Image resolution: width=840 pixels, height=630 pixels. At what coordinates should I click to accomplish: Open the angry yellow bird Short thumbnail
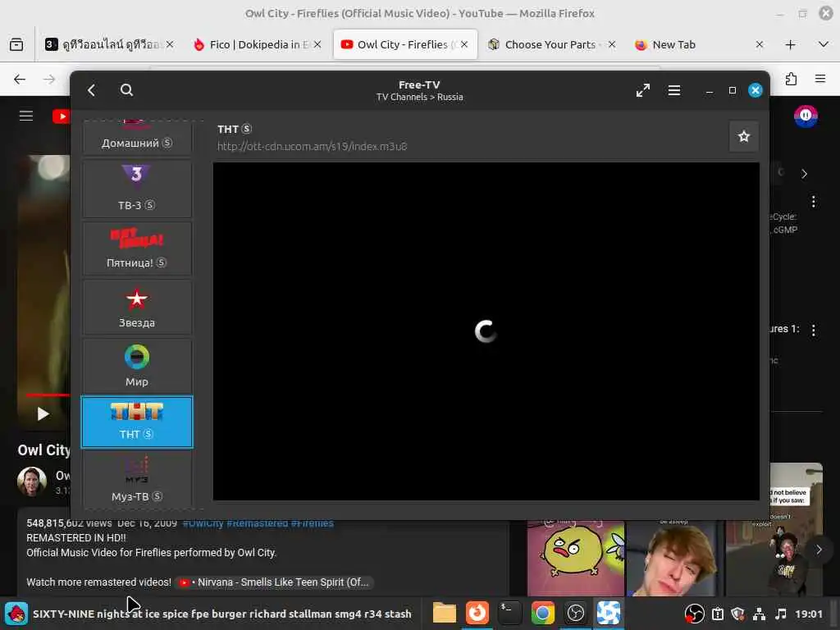(576, 557)
